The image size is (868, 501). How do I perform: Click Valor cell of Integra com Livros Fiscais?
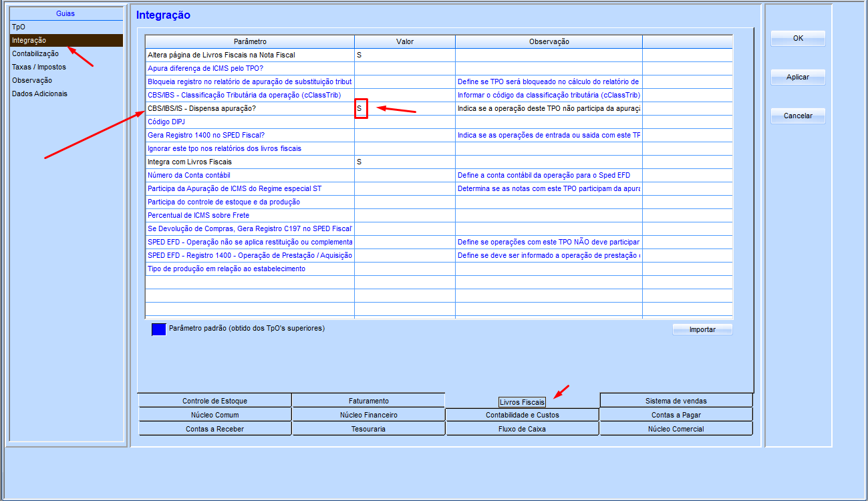(x=404, y=162)
